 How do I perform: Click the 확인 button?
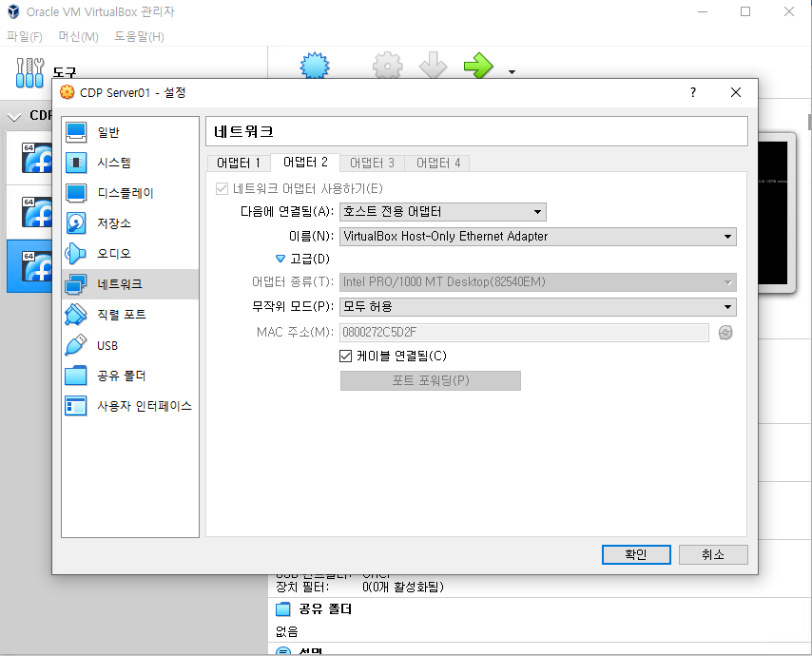[636, 554]
